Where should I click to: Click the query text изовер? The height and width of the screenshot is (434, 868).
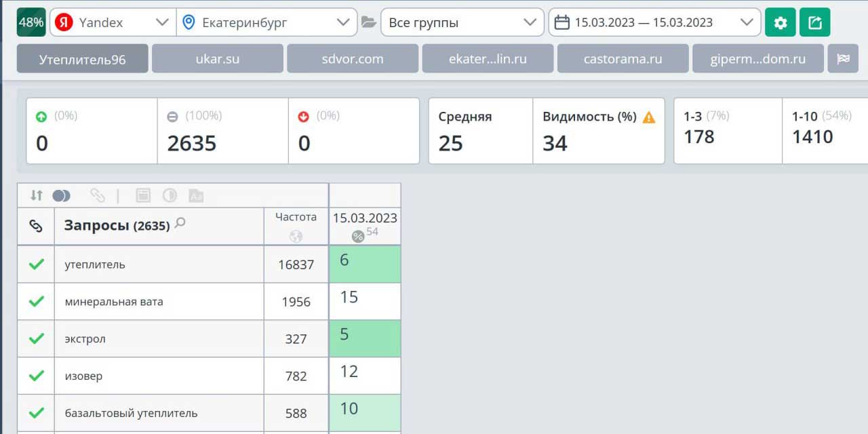click(83, 376)
